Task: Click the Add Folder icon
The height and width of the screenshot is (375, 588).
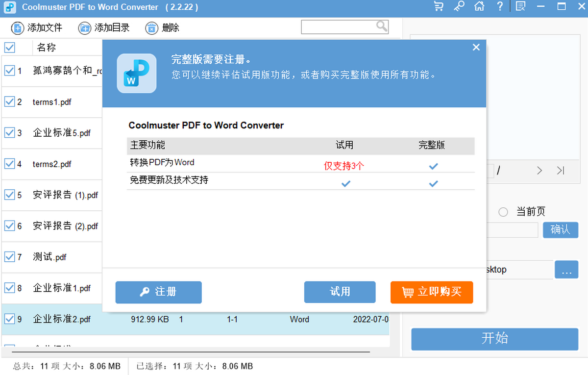Action: pyautogui.click(x=84, y=28)
